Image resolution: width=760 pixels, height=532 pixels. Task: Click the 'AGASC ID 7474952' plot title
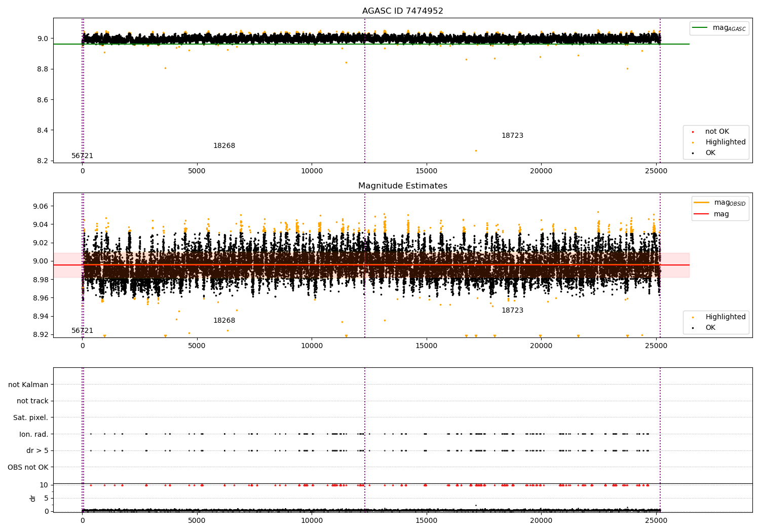403,11
